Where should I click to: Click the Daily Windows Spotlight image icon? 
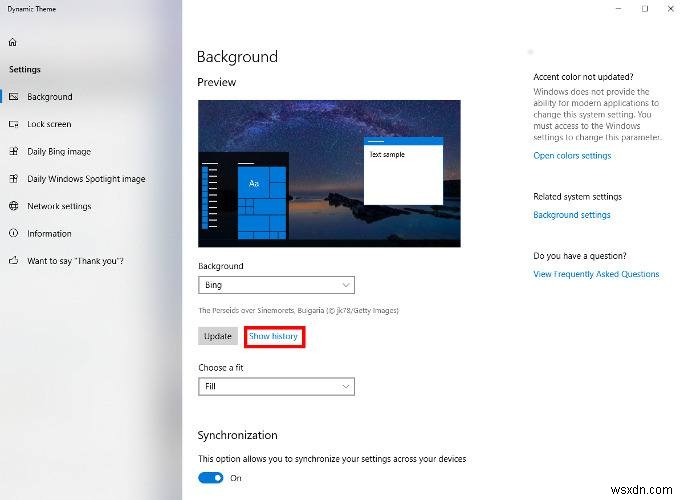click(14, 178)
